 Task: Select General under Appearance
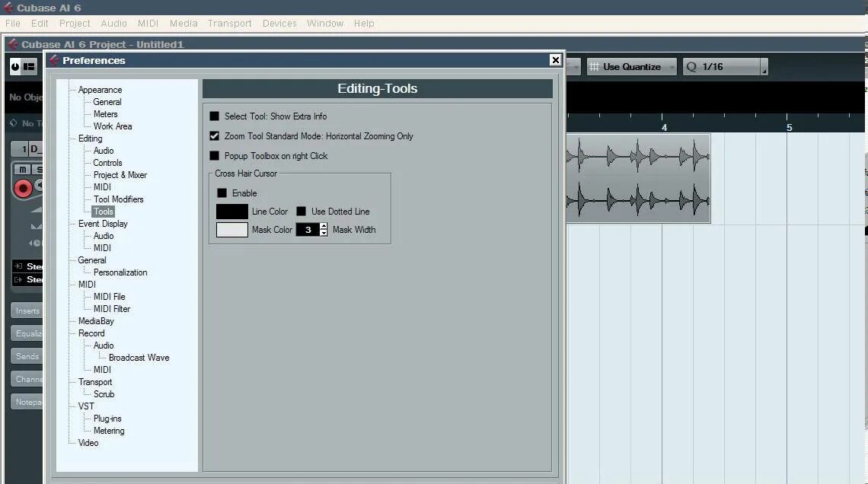point(107,102)
